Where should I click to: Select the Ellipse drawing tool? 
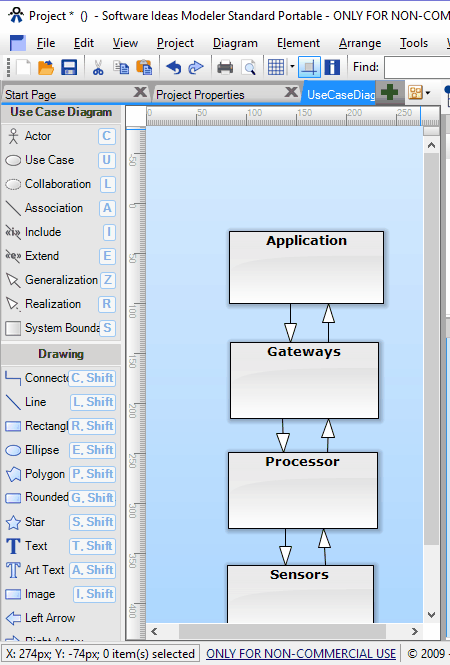pyautogui.click(x=60, y=450)
